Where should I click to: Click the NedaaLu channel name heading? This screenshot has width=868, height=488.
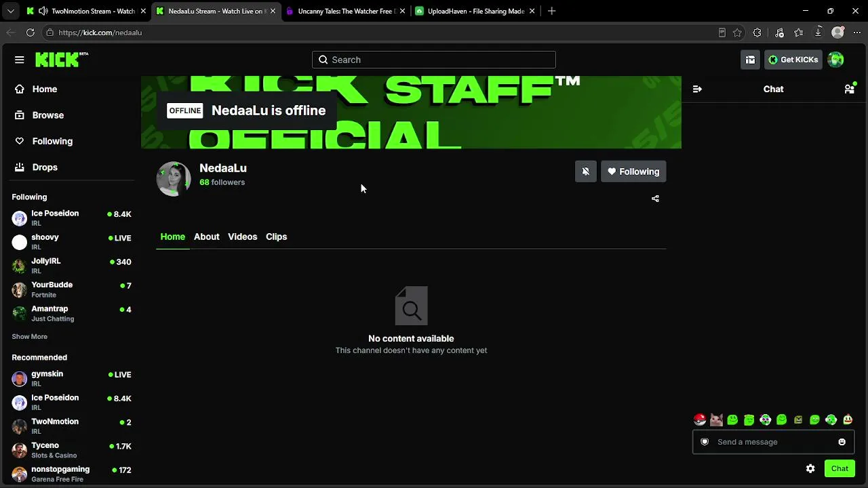click(223, 168)
